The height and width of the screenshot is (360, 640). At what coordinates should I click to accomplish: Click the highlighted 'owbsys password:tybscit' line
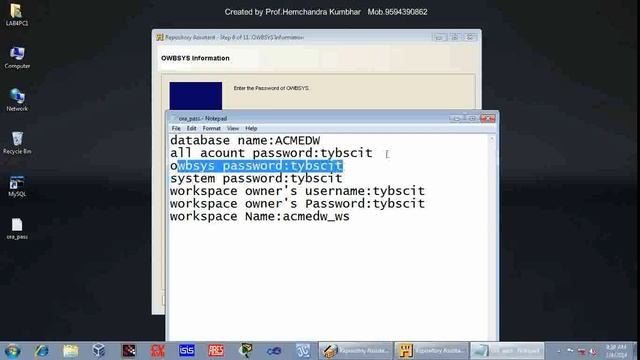[256, 166]
